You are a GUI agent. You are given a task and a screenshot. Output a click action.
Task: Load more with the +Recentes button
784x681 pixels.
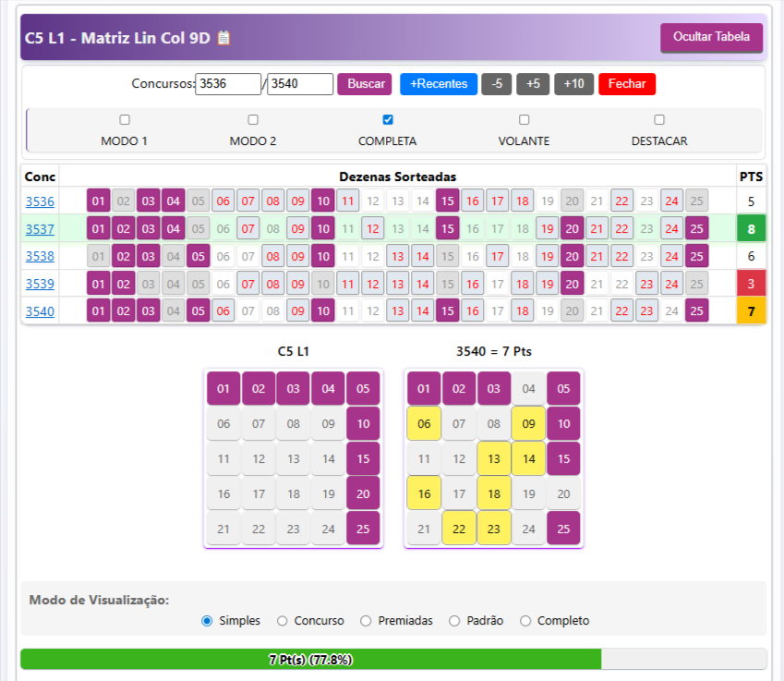click(x=438, y=84)
